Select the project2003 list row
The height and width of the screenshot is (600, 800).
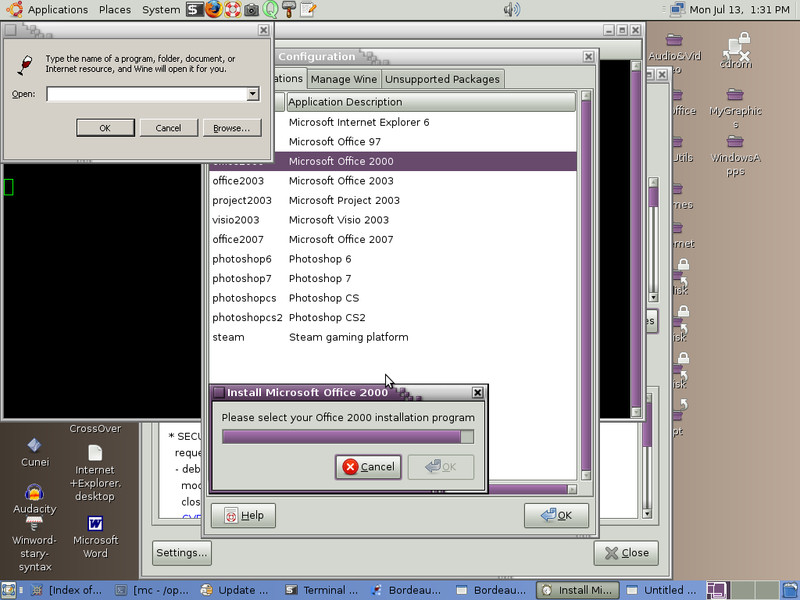click(x=393, y=201)
